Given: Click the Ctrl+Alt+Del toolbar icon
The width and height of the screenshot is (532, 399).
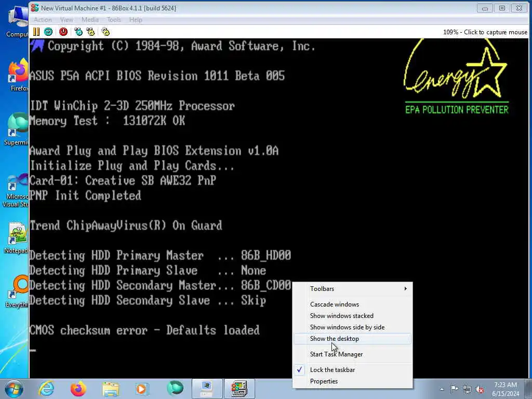Looking at the screenshot, I should coord(78,32).
